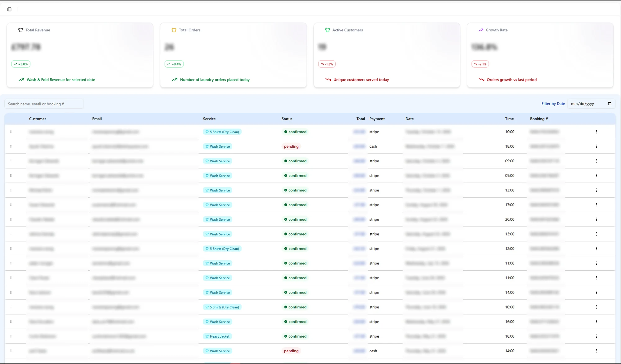The height and width of the screenshot is (364, 621).
Task: Open row actions for the 20:00 booking
Action: (x=596, y=219)
